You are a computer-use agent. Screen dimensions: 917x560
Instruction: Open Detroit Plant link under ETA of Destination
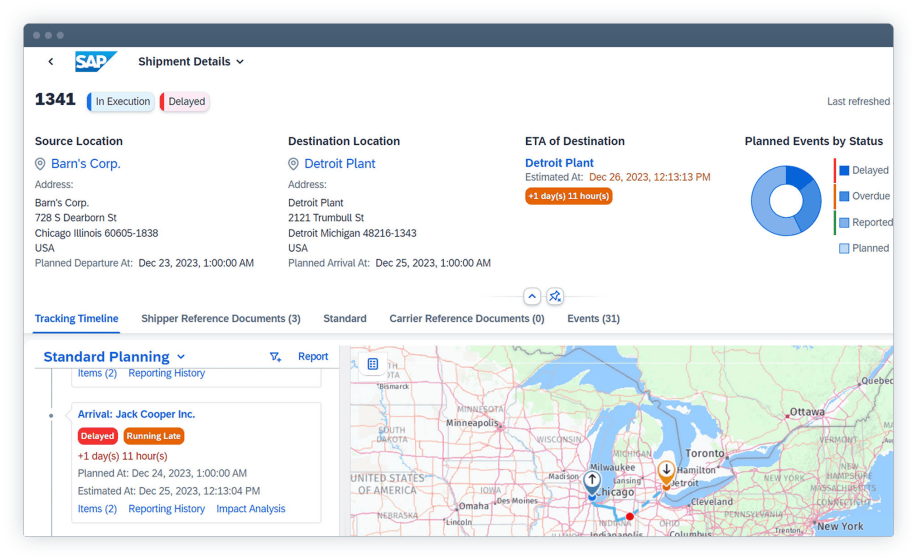coord(559,163)
